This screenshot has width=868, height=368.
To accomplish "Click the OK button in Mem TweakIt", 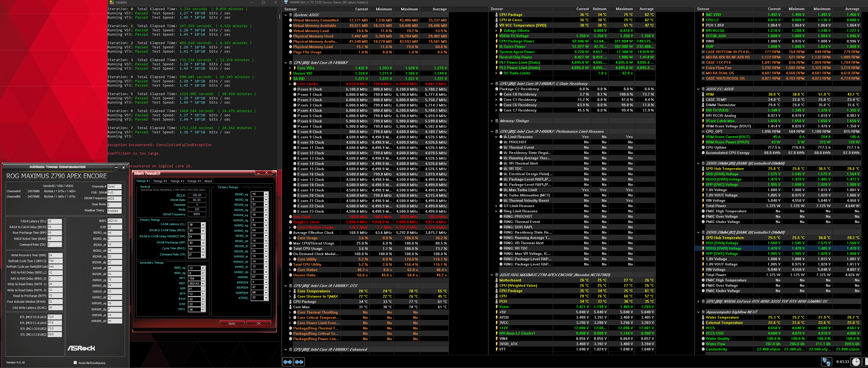I will click(x=258, y=323).
